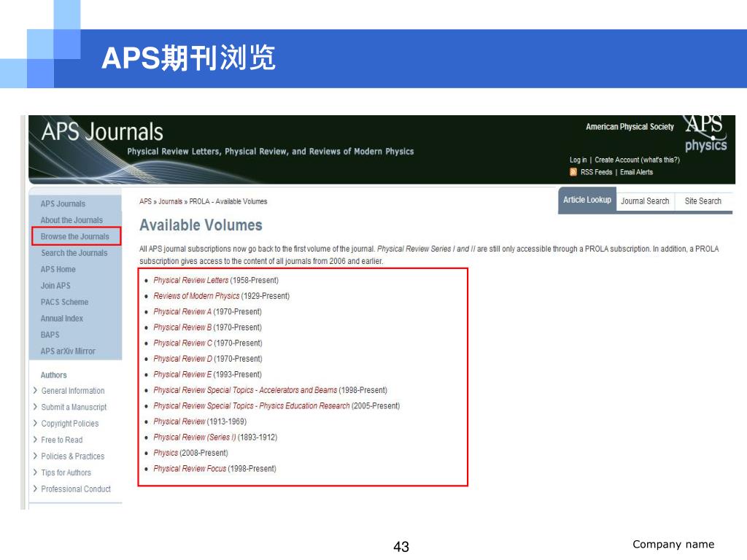
Task: Click the Create Account link
Action: point(617,160)
